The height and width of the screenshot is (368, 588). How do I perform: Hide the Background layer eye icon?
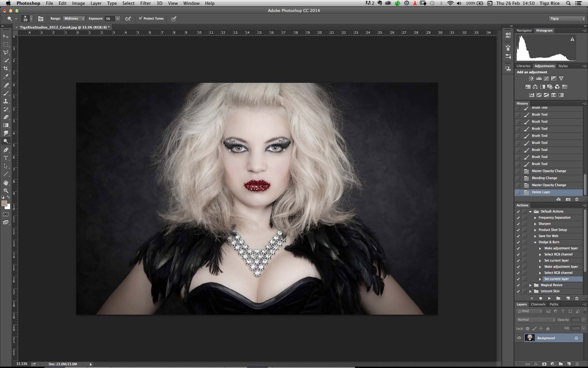(x=519, y=338)
